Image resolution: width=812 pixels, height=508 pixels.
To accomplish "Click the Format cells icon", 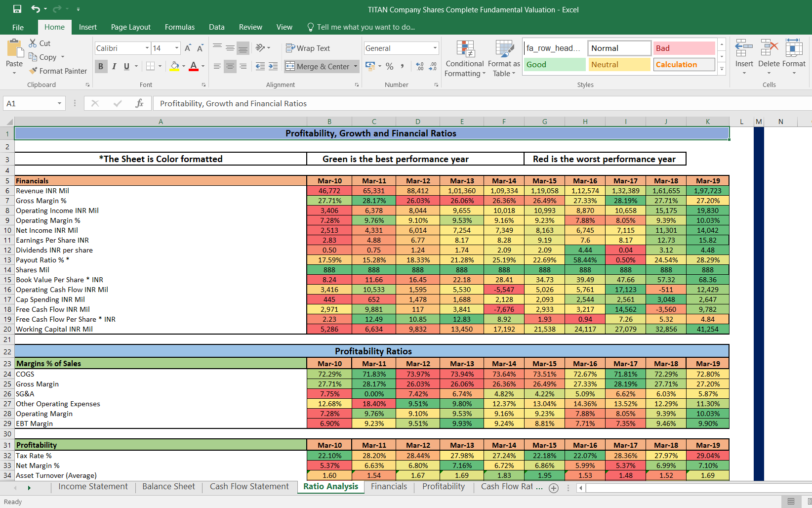I will pyautogui.click(x=794, y=48).
